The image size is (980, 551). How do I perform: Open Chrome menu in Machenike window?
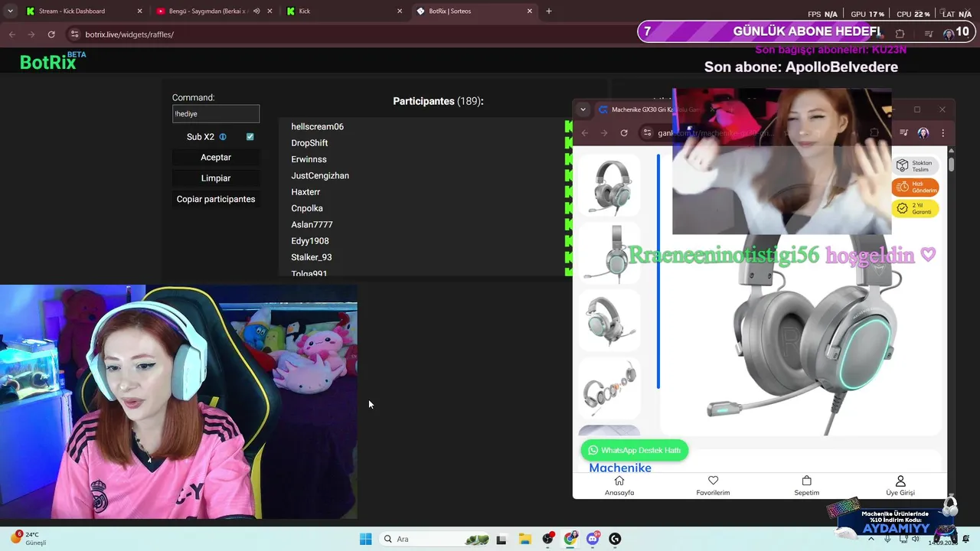pyautogui.click(x=942, y=133)
